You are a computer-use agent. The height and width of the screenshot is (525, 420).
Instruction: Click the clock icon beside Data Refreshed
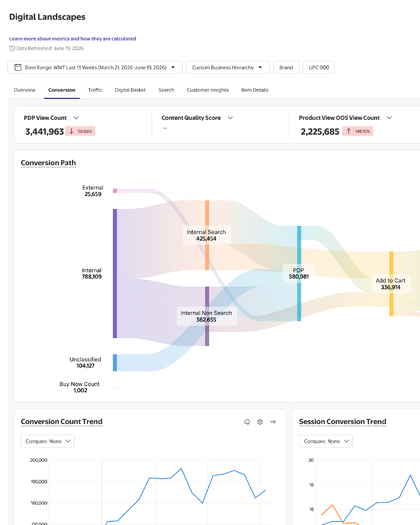coord(12,48)
